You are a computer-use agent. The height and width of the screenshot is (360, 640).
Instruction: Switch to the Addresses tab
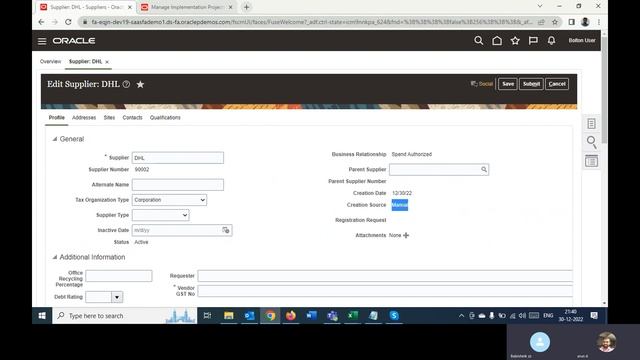pyautogui.click(x=84, y=118)
